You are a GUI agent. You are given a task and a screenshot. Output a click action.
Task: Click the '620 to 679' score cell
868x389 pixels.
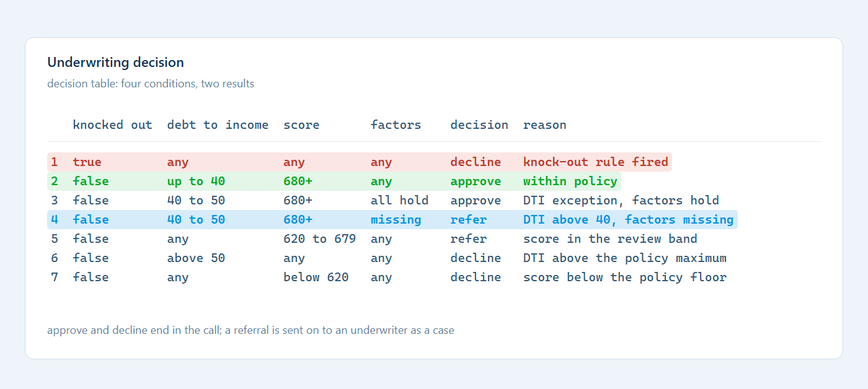pyautogui.click(x=319, y=239)
